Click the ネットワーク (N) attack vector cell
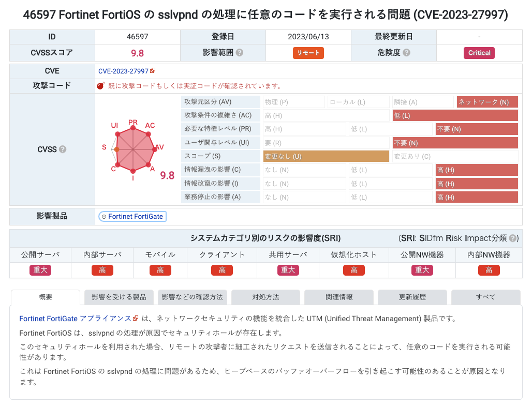The width and height of the screenshot is (532, 407). click(x=487, y=102)
